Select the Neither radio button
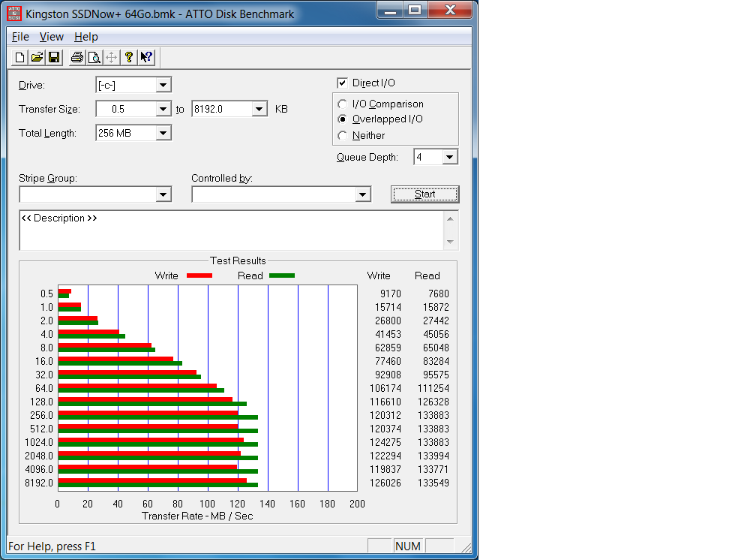 tap(342, 136)
